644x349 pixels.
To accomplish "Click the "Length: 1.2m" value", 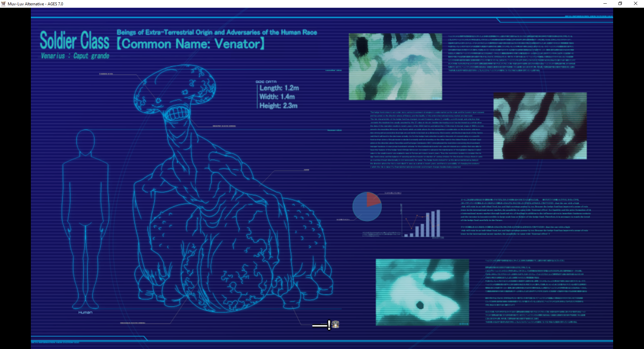I will tap(279, 88).
